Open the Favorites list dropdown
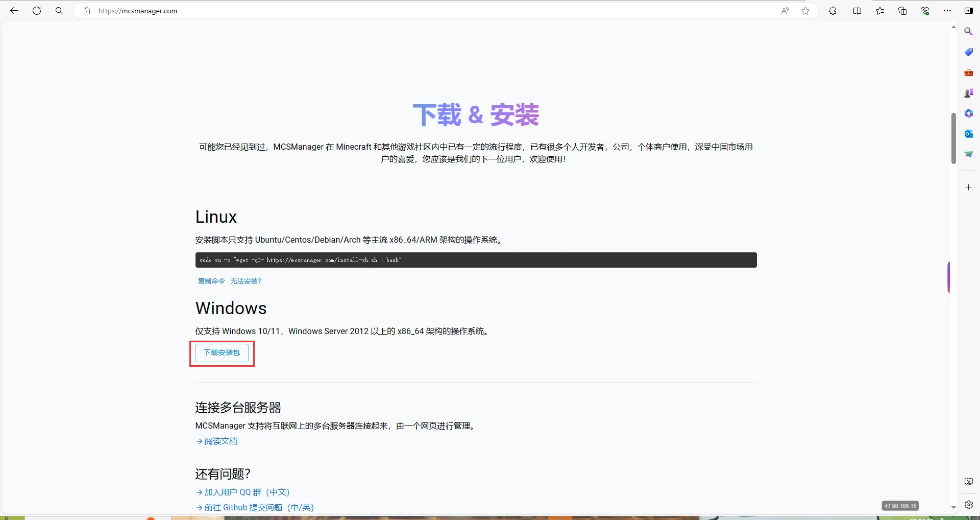This screenshot has height=520, width=980. click(880, 11)
